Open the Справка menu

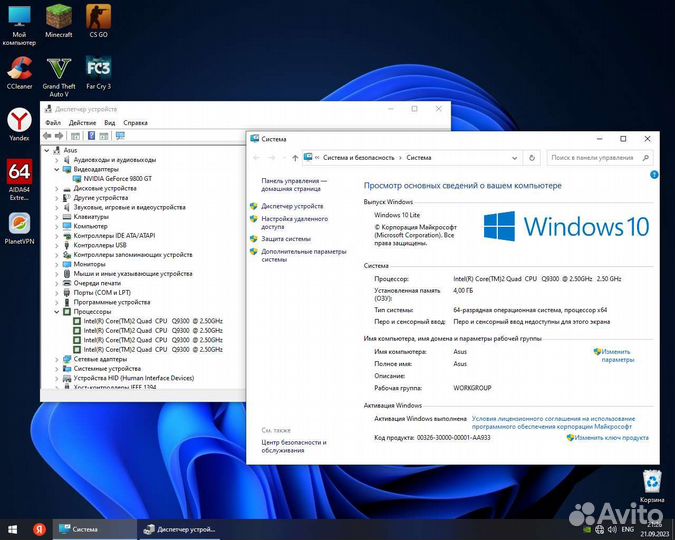(x=135, y=123)
